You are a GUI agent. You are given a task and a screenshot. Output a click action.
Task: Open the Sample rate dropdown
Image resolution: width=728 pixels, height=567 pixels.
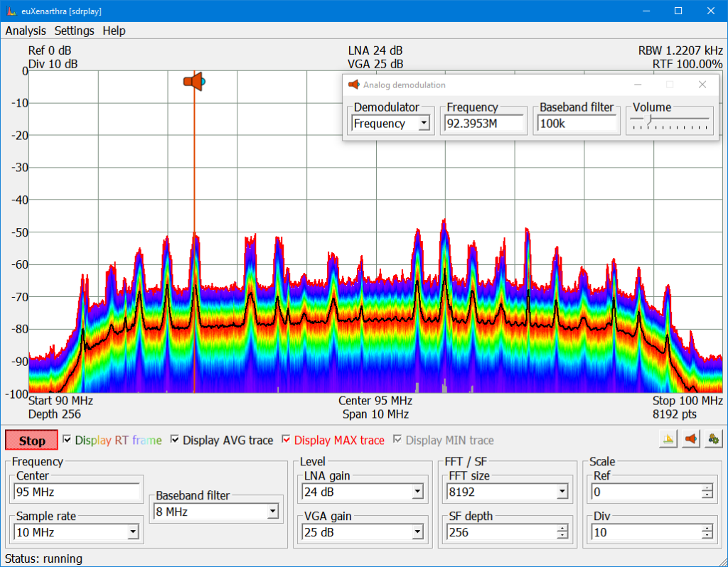(133, 531)
